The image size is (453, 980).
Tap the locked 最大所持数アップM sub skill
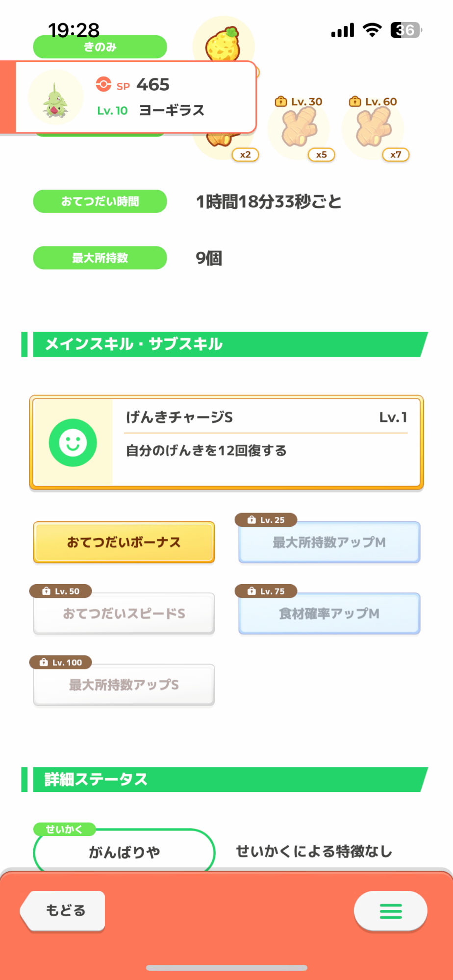pyautogui.click(x=329, y=542)
